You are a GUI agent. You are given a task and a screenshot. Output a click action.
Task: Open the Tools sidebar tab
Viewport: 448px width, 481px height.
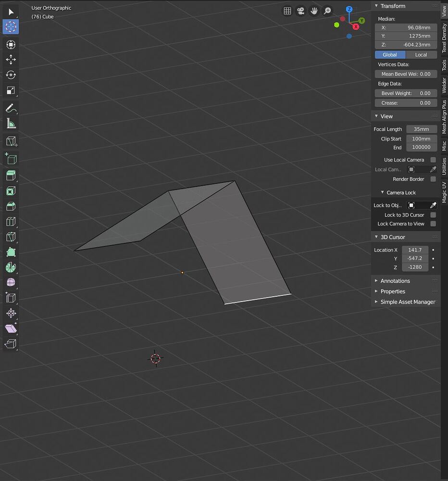tap(444, 65)
